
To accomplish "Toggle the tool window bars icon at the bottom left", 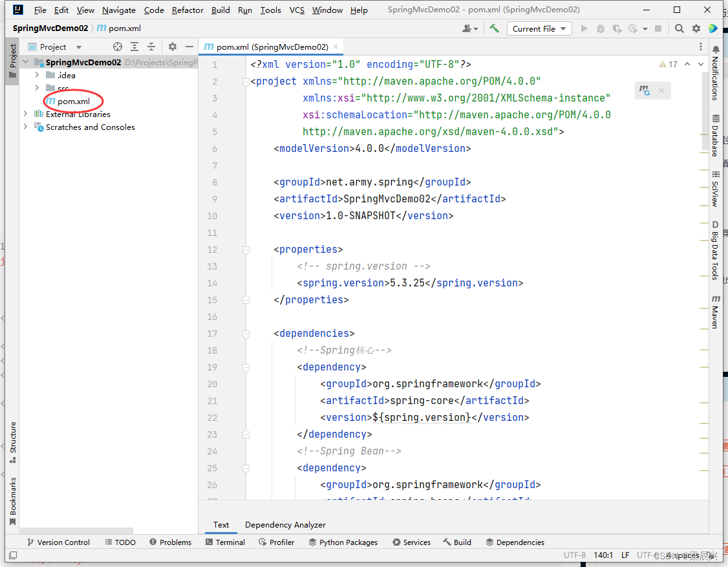I will (13, 555).
